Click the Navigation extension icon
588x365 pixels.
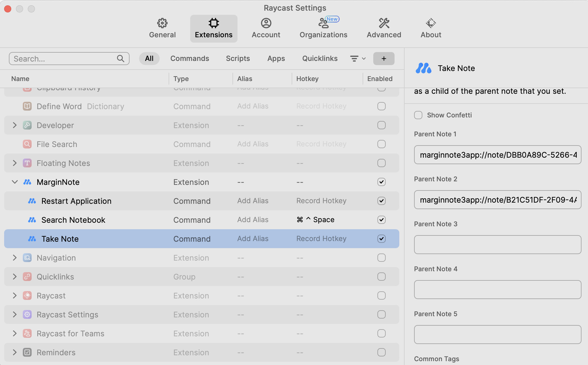pyautogui.click(x=27, y=258)
